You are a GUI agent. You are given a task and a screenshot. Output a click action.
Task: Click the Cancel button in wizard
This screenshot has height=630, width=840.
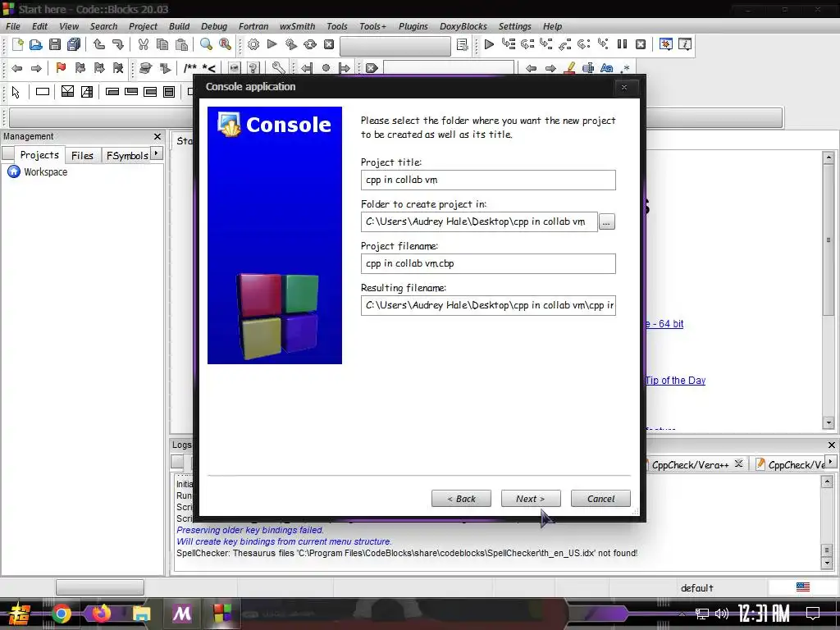600,498
